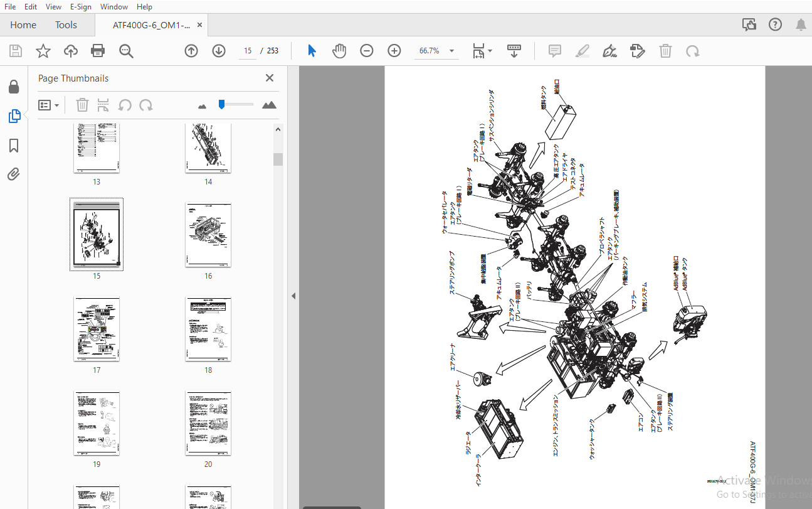Activate the Hand pan tool
This screenshot has height=509, width=812.
(x=339, y=51)
